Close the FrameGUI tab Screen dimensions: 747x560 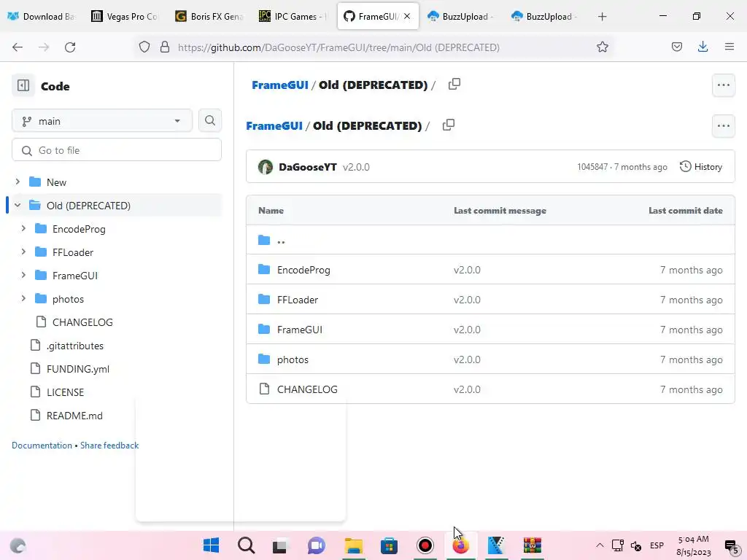[x=407, y=16]
